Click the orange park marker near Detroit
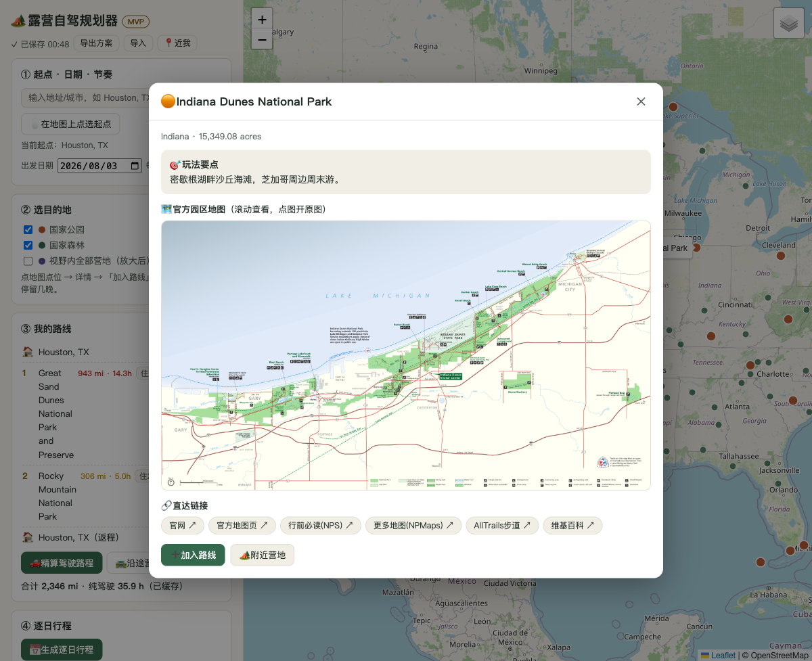Viewport: 812px width, 661px height. [780, 256]
